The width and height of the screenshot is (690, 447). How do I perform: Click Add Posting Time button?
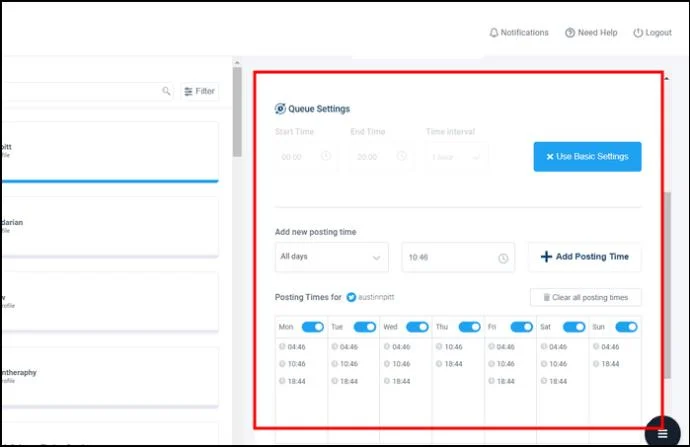click(x=585, y=257)
